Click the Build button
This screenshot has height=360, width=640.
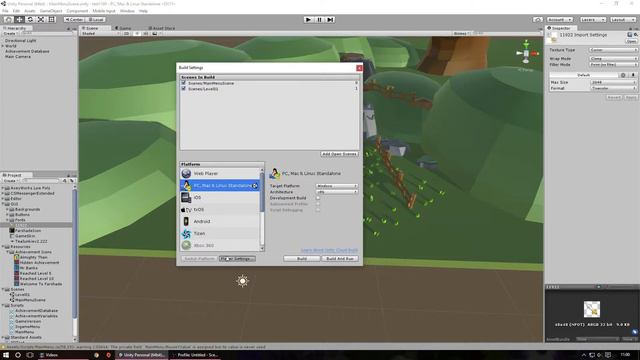click(x=302, y=259)
